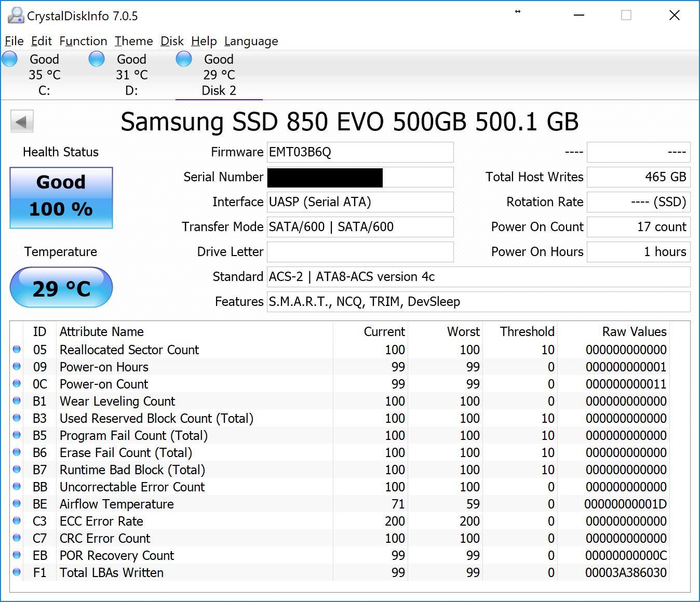Click the Raw Values column header
700x602 pixels.
(x=634, y=331)
